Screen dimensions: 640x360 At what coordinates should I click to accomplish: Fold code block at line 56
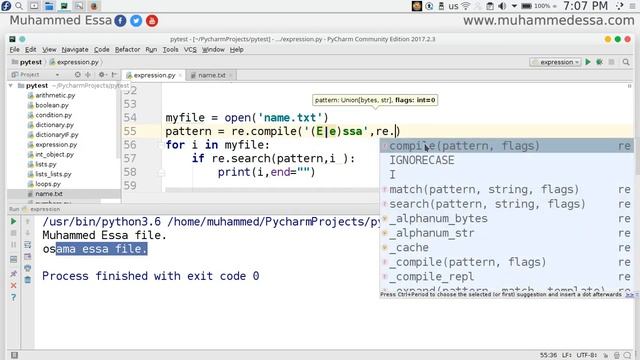pos(161,145)
